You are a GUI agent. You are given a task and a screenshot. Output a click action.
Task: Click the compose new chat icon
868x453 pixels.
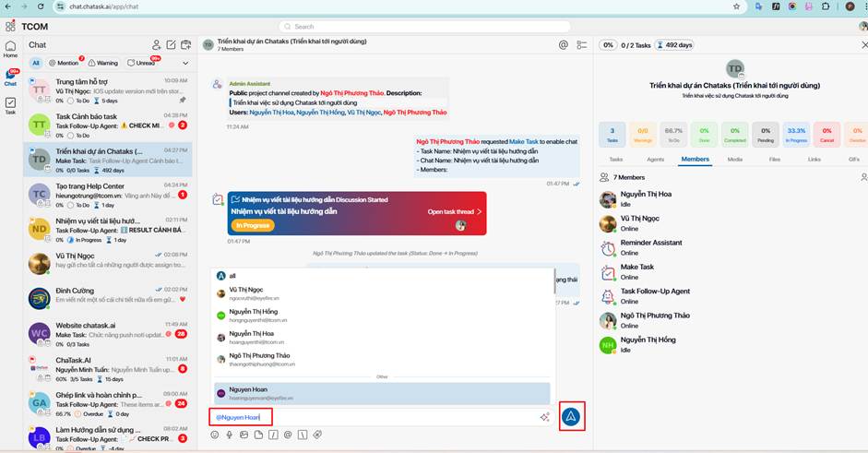coord(171,45)
